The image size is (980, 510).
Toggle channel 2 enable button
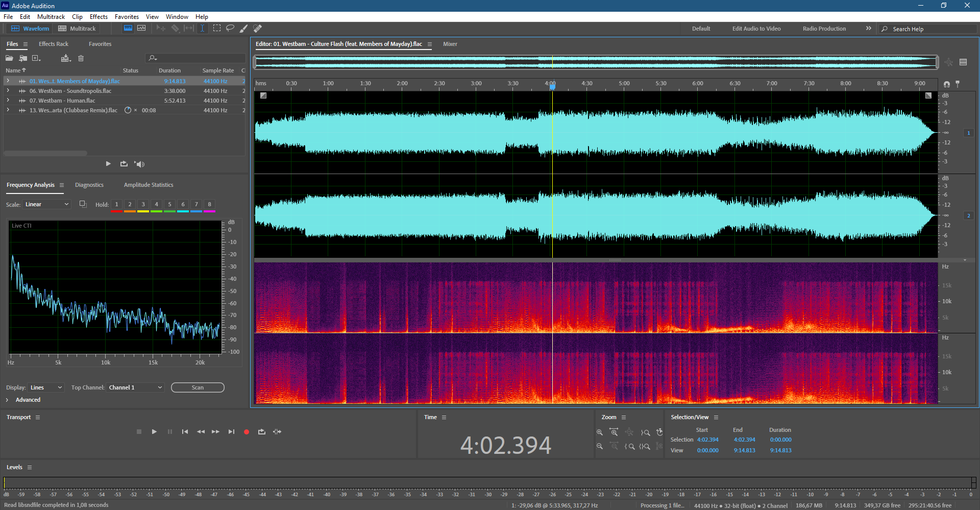pyautogui.click(x=969, y=215)
